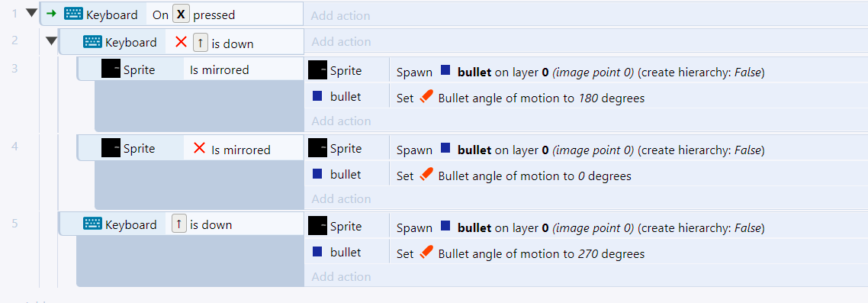Image resolution: width=868 pixels, height=303 pixels.
Task: Click the Sprite icon in the Is mirrored condition
Action: point(111,69)
